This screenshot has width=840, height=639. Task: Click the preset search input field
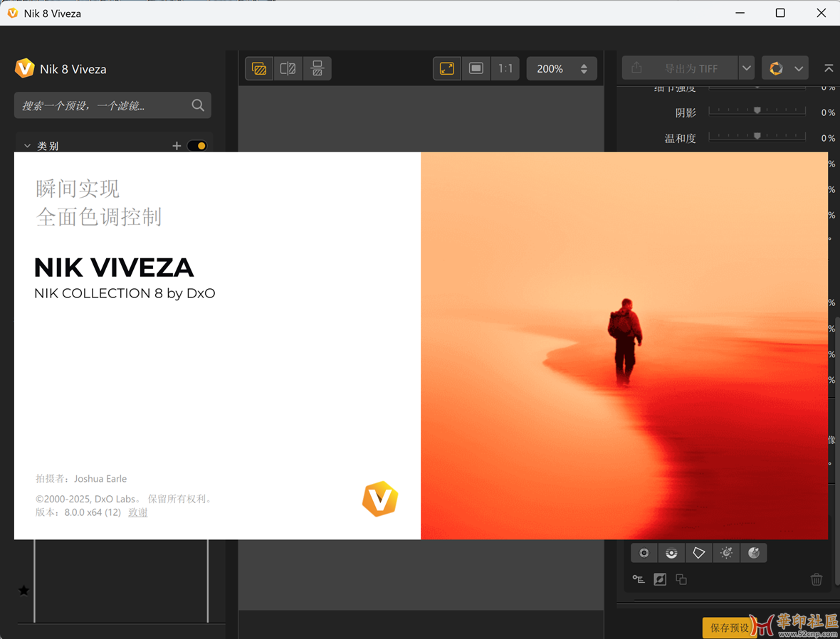point(112,105)
